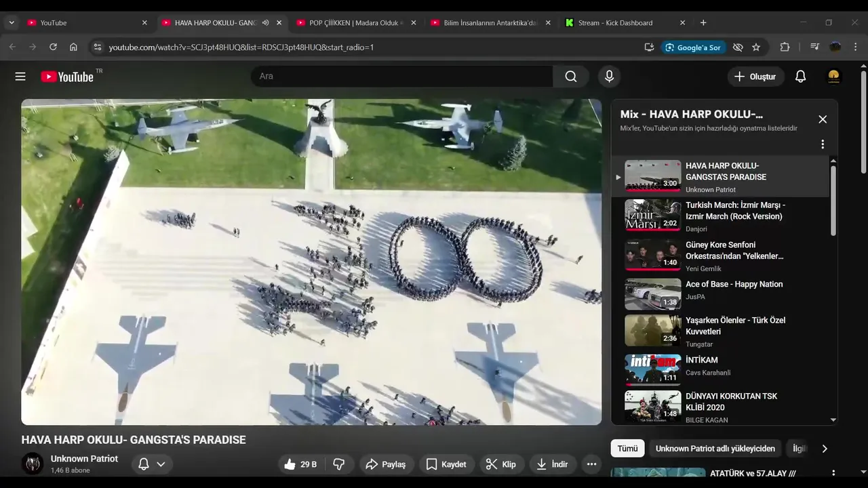Show more filter chips with right arrow
Screen dimensions: 868x488
[x=825, y=449]
